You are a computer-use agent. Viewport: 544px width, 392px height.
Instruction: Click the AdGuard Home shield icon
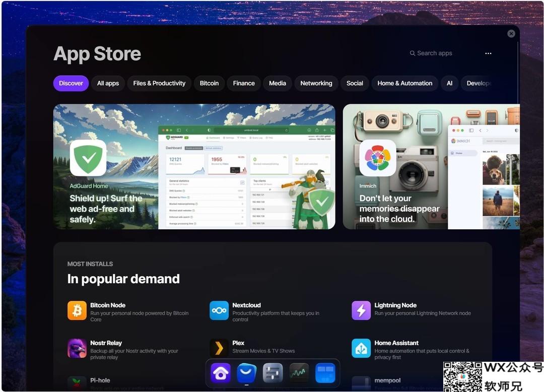point(88,158)
